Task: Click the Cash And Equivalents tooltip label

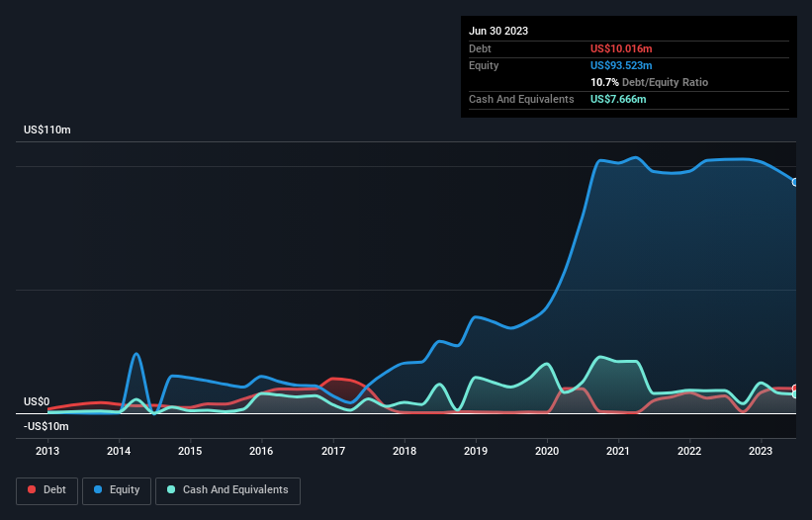Action: tap(521, 99)
